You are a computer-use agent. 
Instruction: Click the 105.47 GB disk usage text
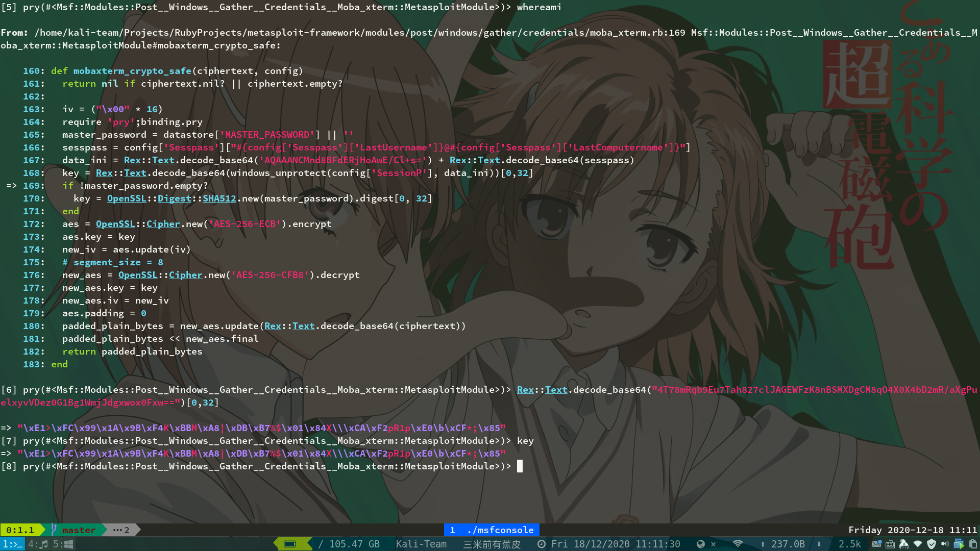(x=354, y=544)
